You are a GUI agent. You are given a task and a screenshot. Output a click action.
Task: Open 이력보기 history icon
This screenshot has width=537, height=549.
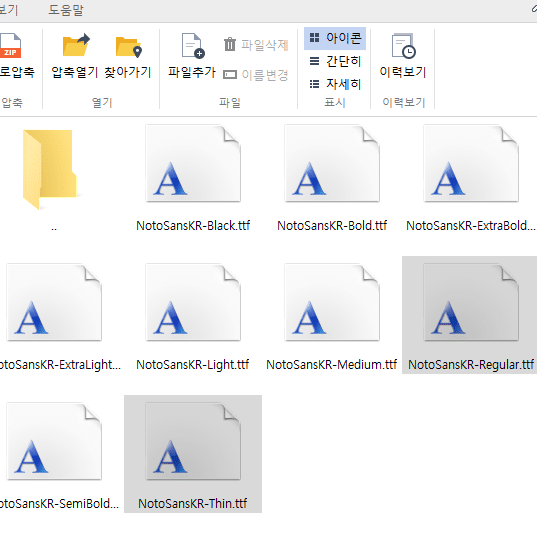(403, 46)
